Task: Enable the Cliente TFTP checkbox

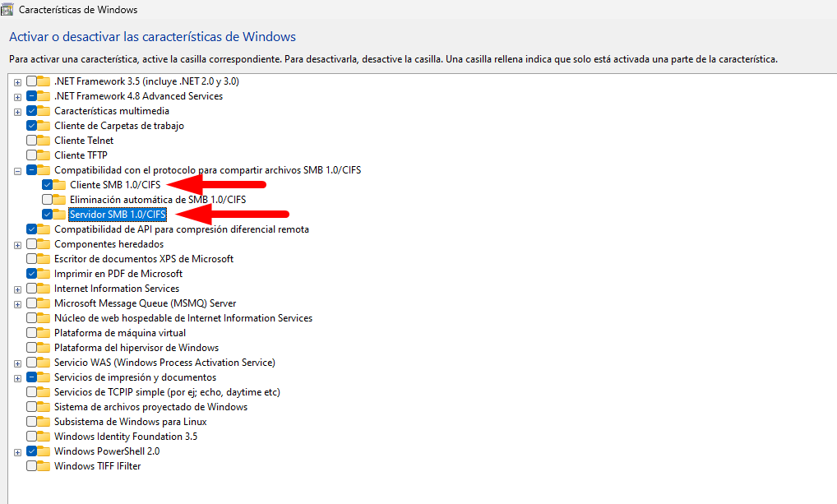Action: pyautogui.click(x=31, y=155)
